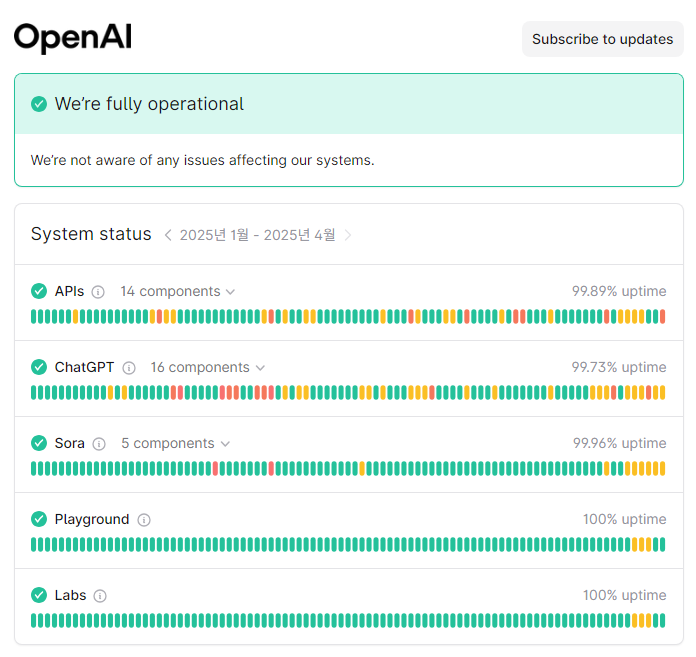Click the last bar in ChatGPT uptime timeline
Image resolution: width=696 pixels, height=657 pixels.
tap(663, 392)
